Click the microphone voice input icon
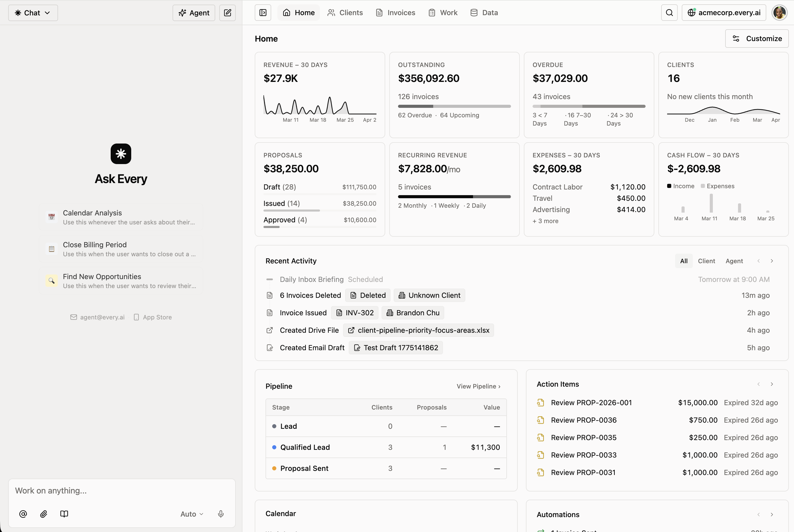Screen dimensions: 794x532 221,514
